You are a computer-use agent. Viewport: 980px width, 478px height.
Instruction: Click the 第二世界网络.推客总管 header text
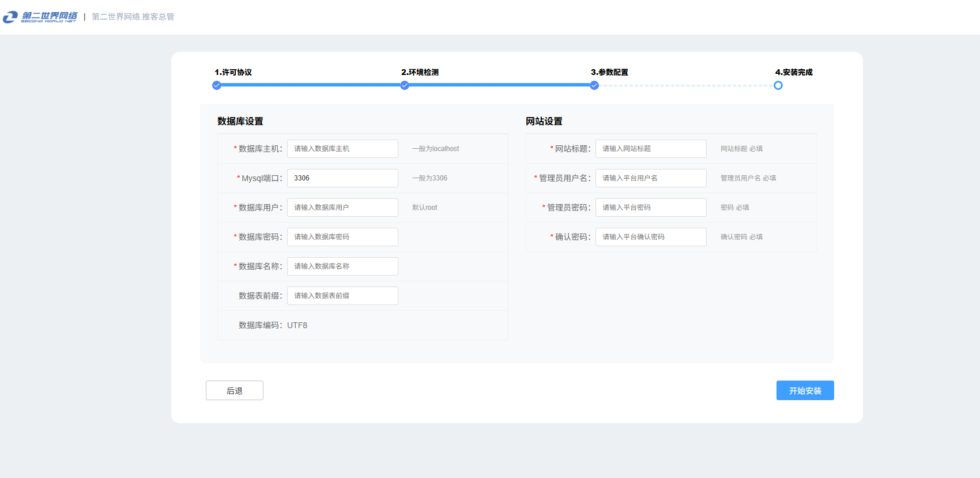pos(133,17)
